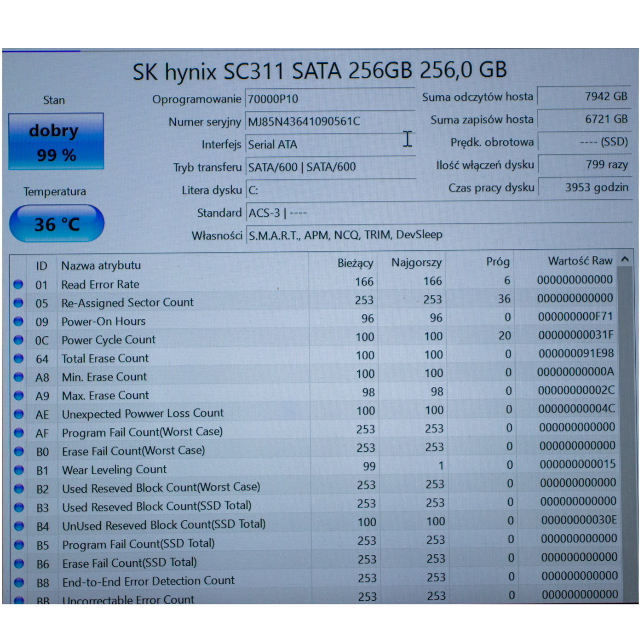Click raw value 000000000F71 of Power-On Hours

[575, 316]
